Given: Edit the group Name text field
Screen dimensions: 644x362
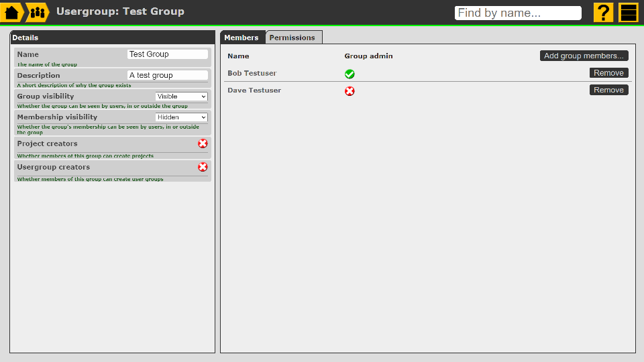Looking at the screenshot, I should 167,54.
